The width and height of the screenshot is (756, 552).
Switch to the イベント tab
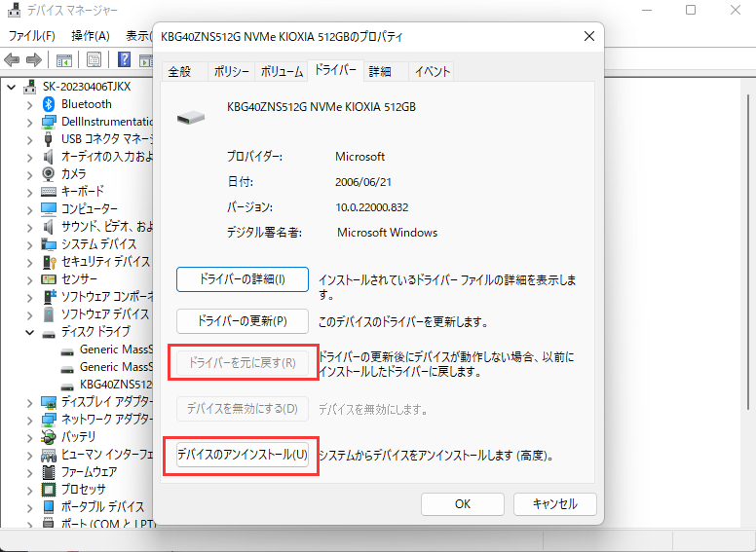point(432,72)
